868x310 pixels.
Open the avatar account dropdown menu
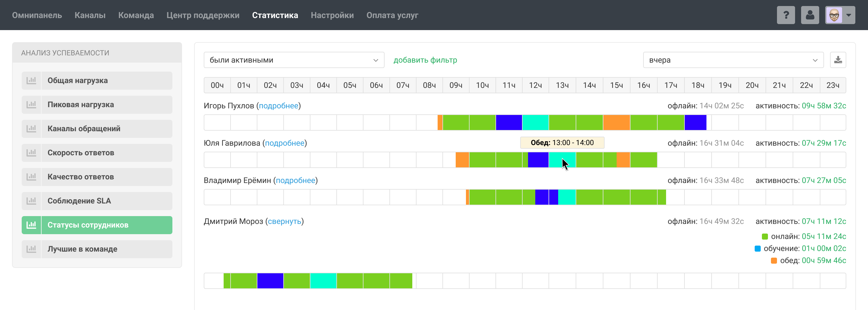[840, 15]
